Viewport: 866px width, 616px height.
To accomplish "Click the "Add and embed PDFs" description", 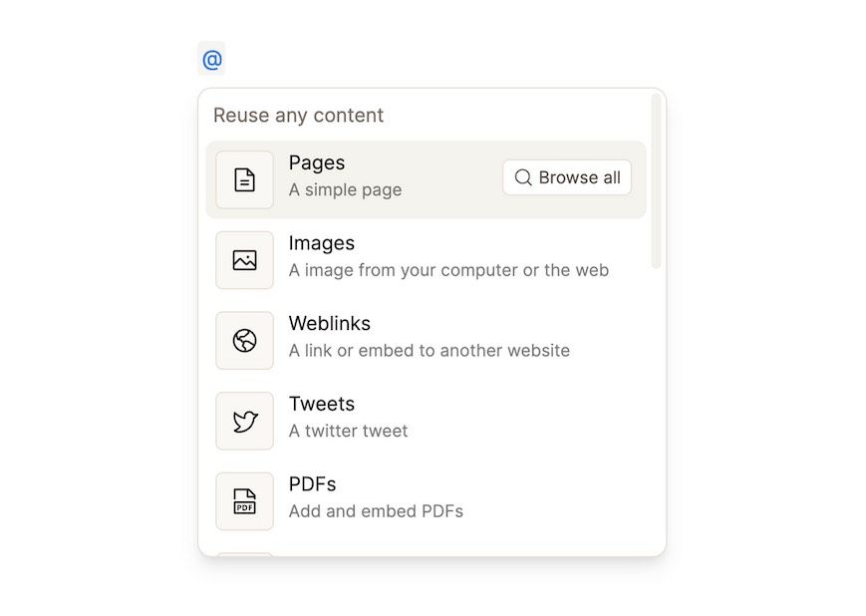I will point(376,511).
